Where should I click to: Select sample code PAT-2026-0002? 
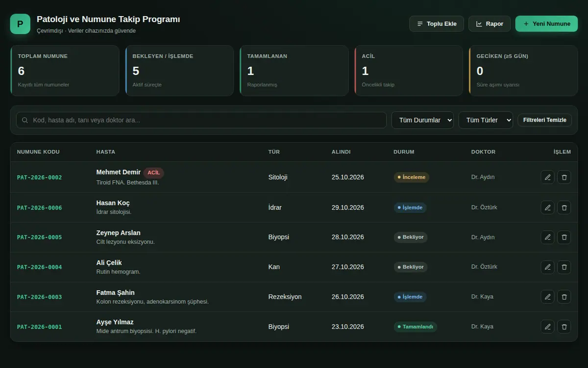[40, 178]
